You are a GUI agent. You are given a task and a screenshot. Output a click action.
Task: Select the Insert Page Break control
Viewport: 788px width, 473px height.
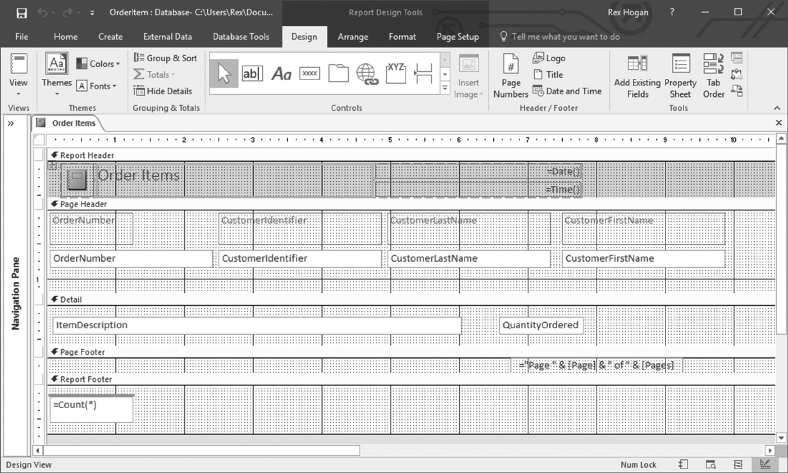click(424, 74)
